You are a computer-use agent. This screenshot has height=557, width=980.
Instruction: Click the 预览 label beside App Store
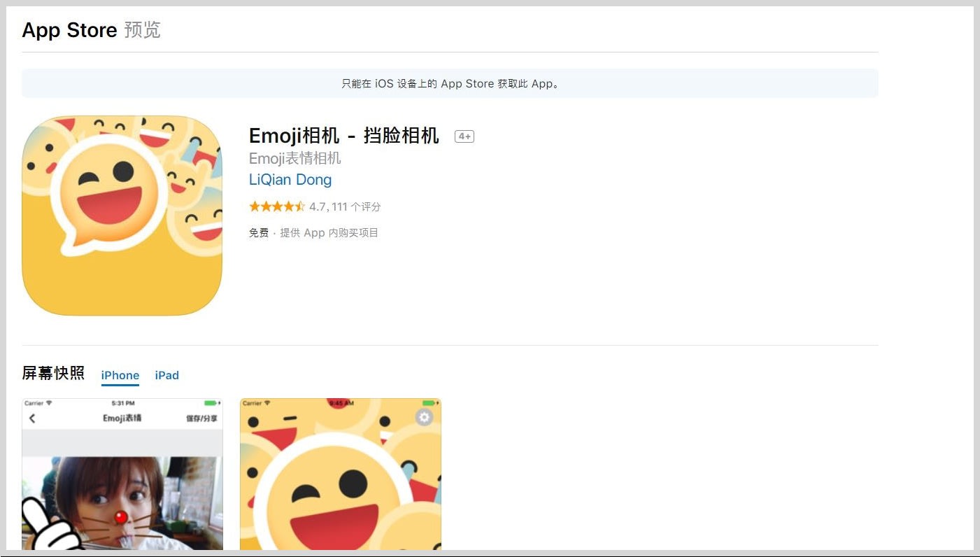coord(142,30)
